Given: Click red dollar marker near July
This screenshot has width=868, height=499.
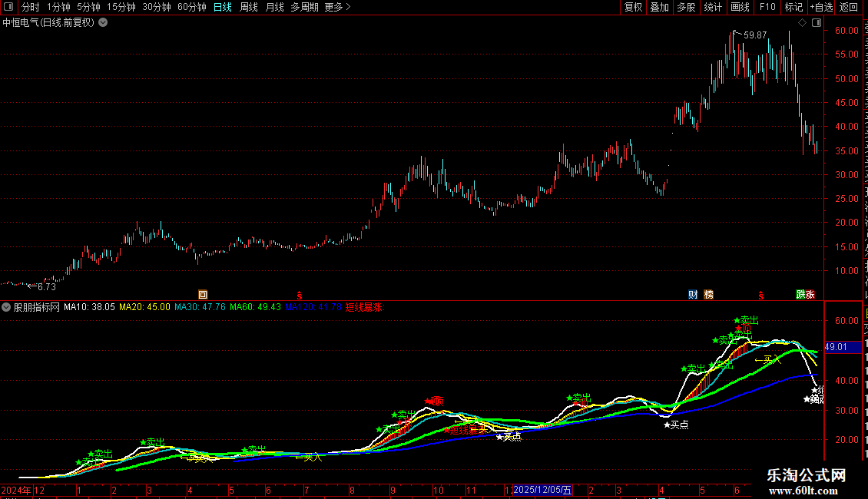Looking at the screenshot, I should [x=300, y=295].
